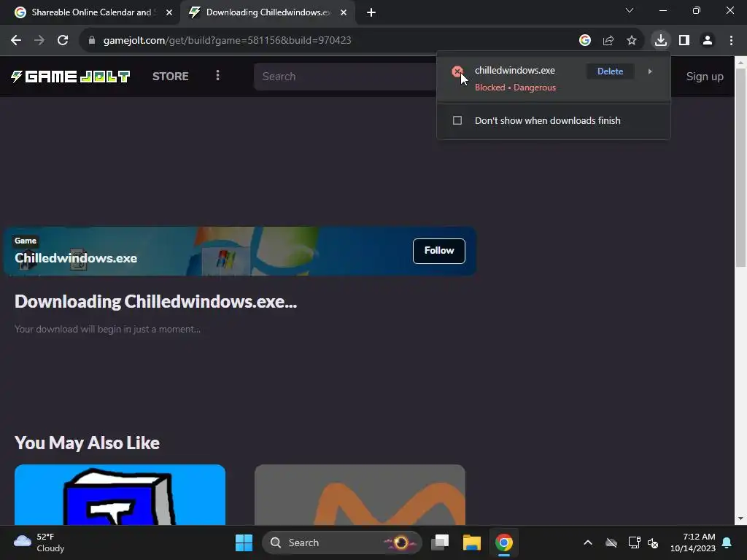Viewport: 747px width, 560px height.
Task: Toggle the Chrome side panel
Action: tap(684, 41)
